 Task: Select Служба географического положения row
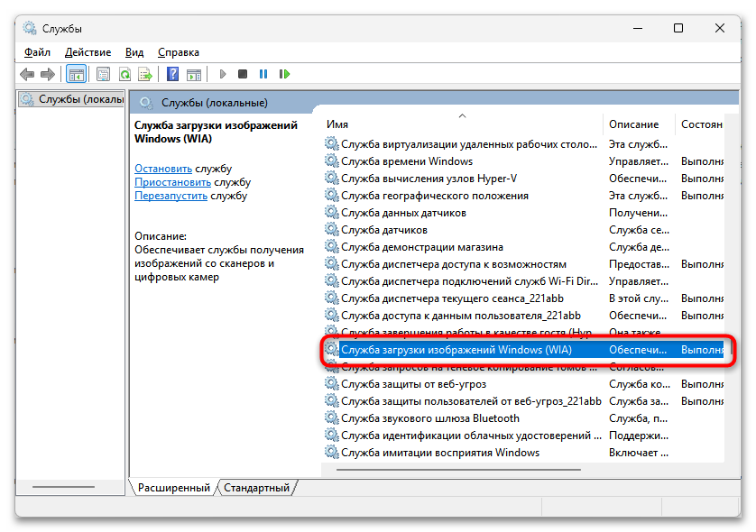click(523, 196)
